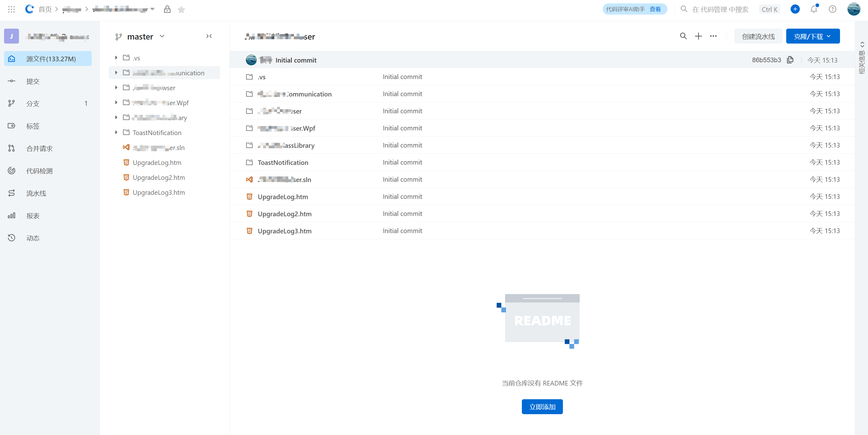Click the code search input field
Screen dimensions: 868x435
coord(720,9)
